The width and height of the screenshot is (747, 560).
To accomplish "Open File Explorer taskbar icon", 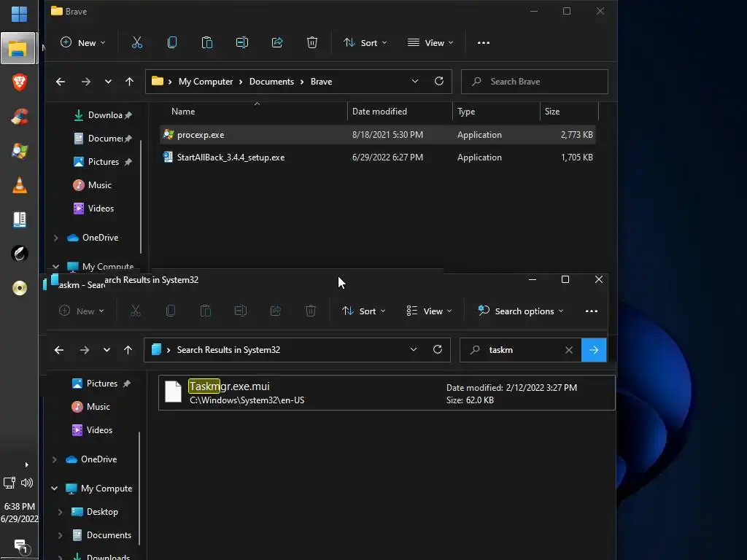I will (18, 49).
